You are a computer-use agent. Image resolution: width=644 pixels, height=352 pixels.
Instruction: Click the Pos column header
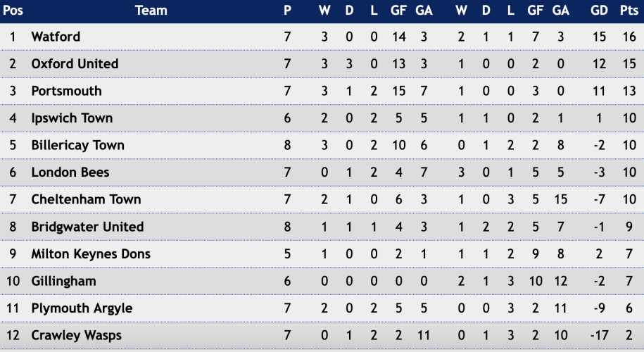[13, 11]
